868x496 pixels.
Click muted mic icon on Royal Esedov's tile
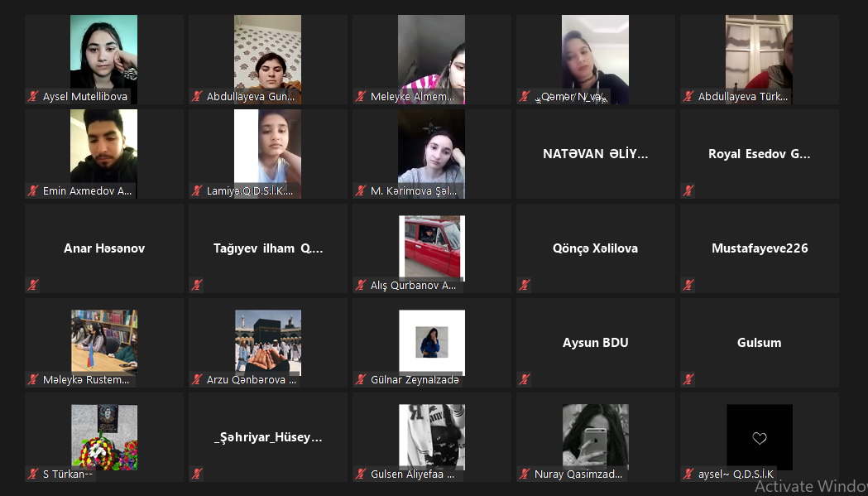pyautogui.click(x=688, y=190)
